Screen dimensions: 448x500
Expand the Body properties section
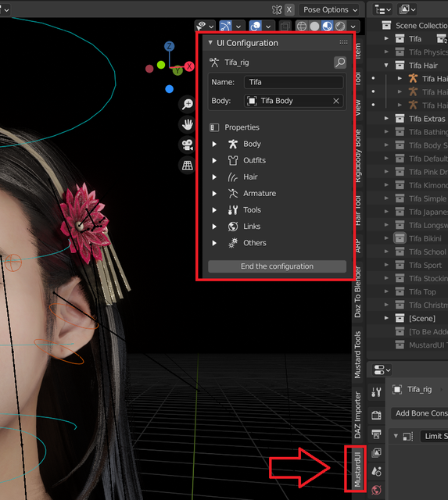pos(214,144)
